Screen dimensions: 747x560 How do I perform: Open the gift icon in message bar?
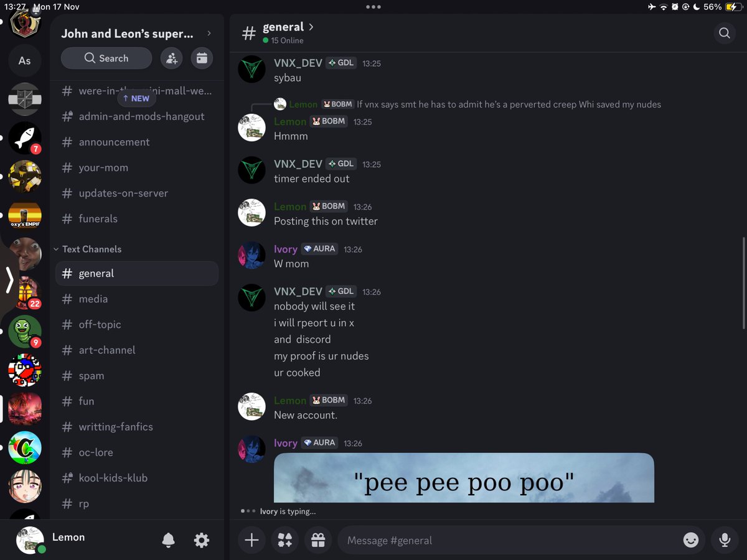pos(318,540)
